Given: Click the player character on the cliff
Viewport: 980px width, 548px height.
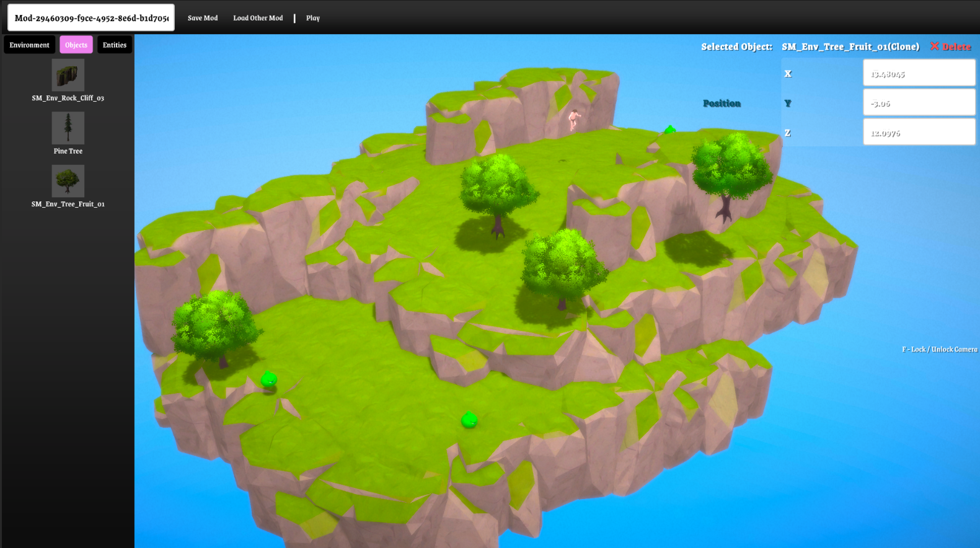Looking at the screenshot, I should click(x=574, y=120).
